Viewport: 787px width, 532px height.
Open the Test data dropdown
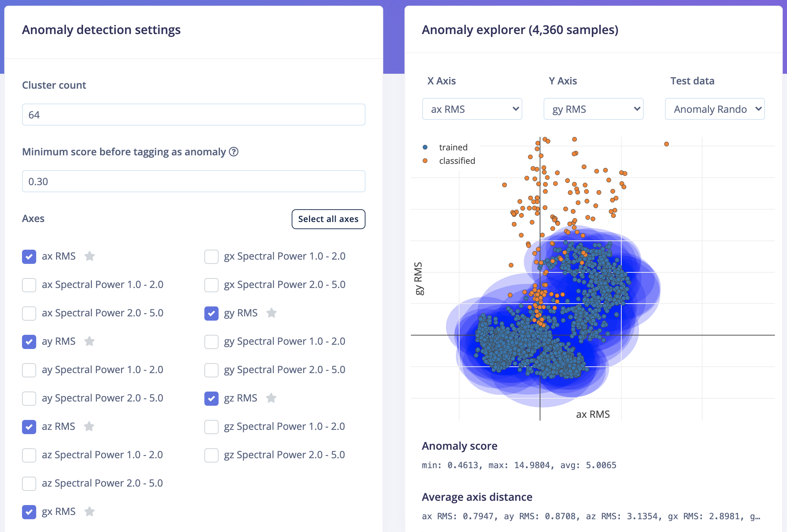point(715,109)
